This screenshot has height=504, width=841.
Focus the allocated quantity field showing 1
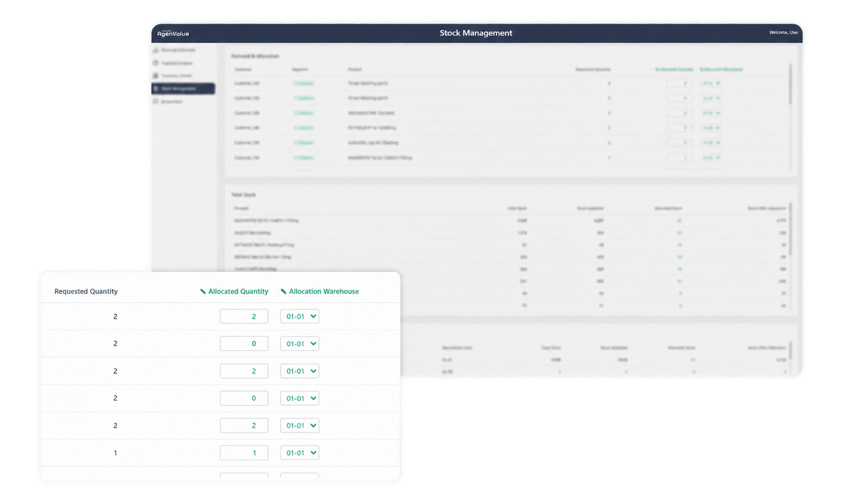(x=244, y=453)
